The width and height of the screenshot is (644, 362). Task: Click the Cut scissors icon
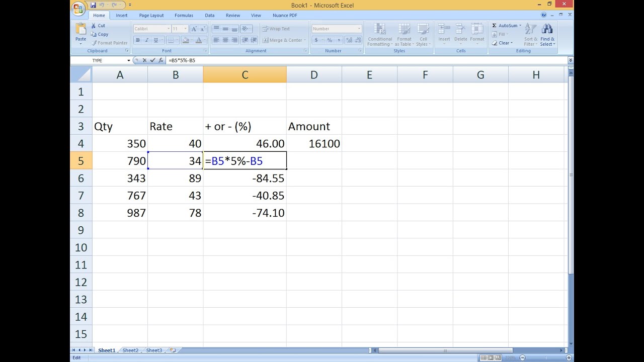pos(94,26)
